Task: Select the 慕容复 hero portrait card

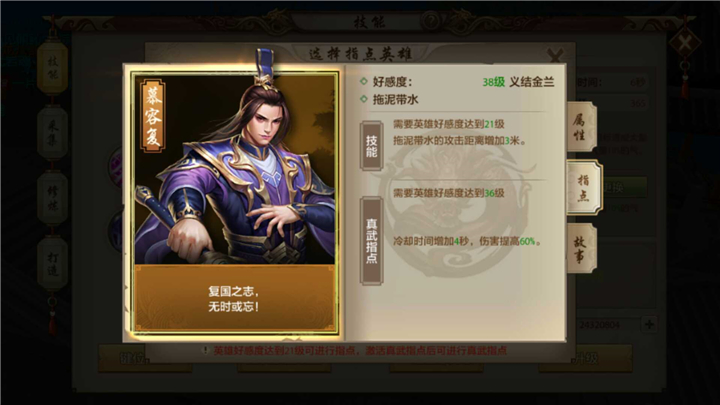Action: tap(235, 201)
